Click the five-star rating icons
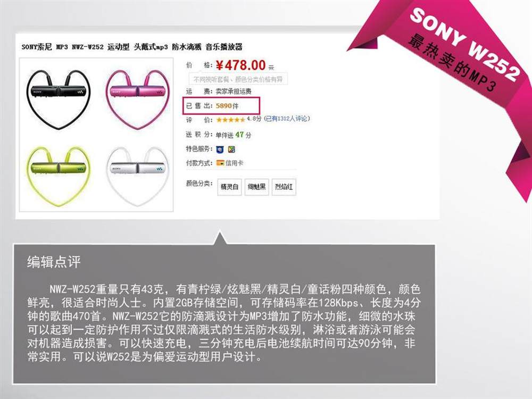This screenshot has width=532, height=399. pos(230,119)
